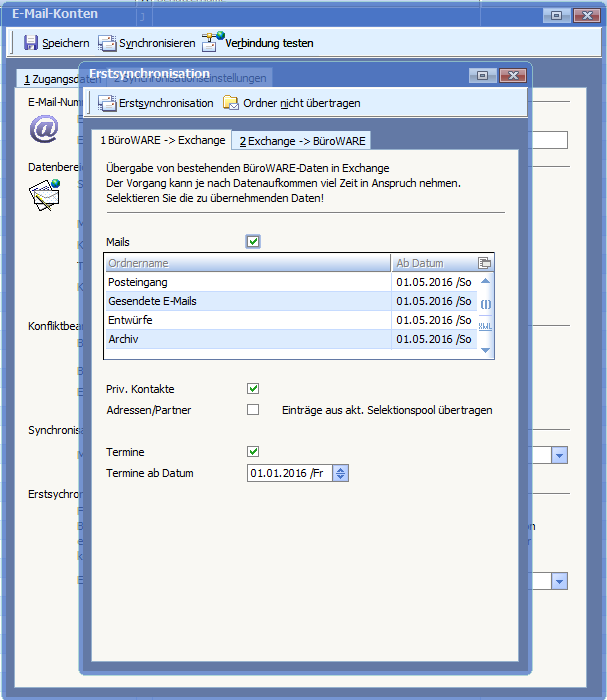The image size is (607, 700).
Task: Open the Termine ab Datum date spinner
Action: click(x=341, y=474)
